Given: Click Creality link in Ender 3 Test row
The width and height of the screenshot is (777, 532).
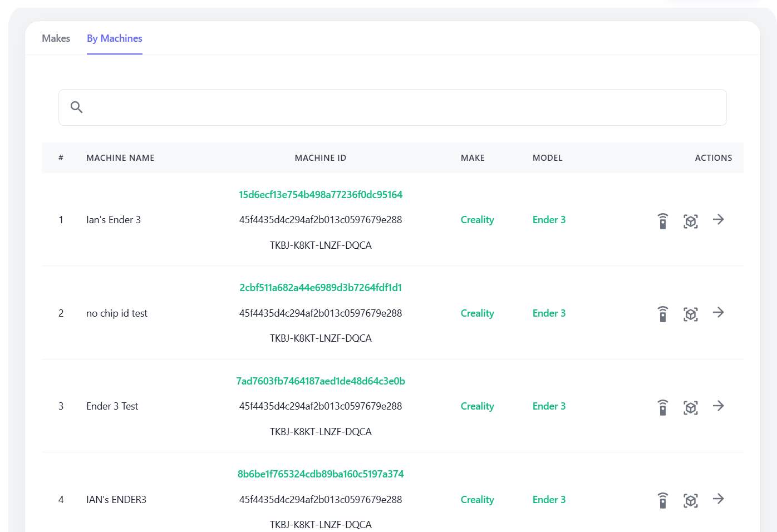Looking at the screenshot, I should pyautogui.click(x=478, y=406).
